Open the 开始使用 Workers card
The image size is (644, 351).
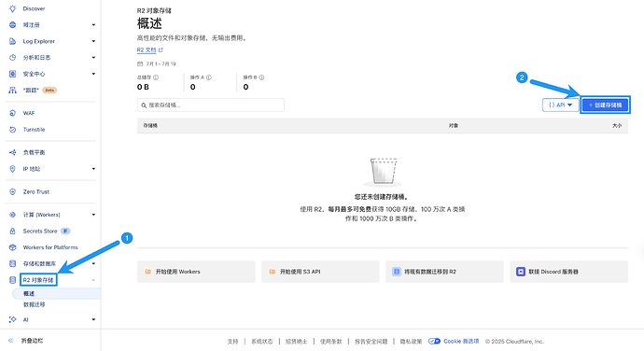[x=196, y=272]
